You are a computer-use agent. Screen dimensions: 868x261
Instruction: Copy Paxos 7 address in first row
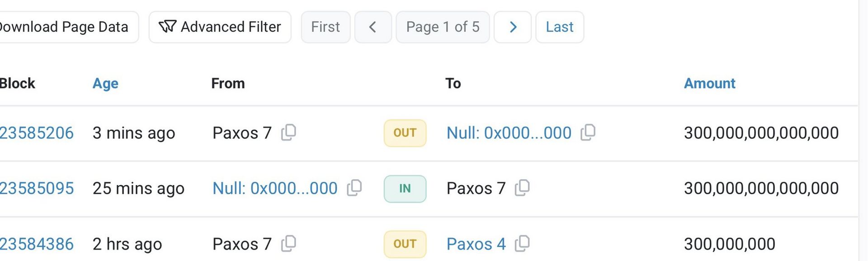click(x=288, y=132)
